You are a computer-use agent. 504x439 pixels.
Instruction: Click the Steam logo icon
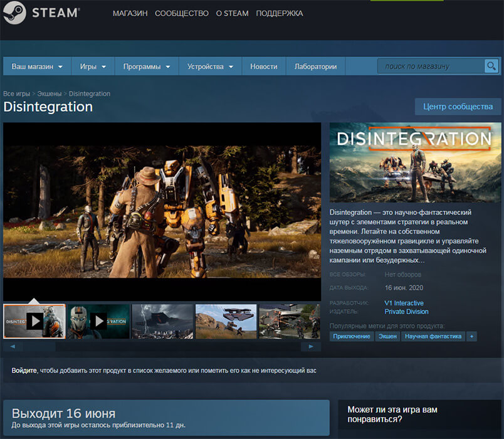(x=14, y=13)
